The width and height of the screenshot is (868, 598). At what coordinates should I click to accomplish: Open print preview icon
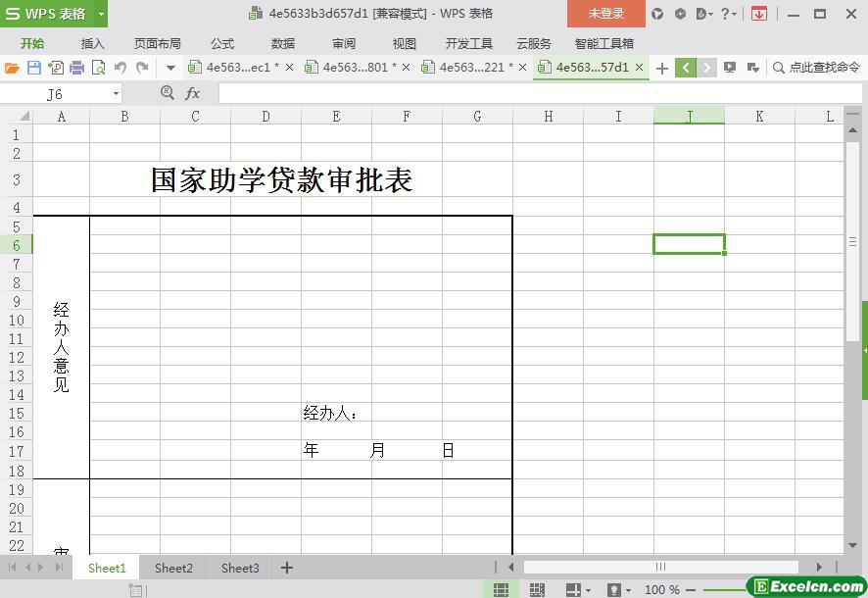(x=99, y=68)
